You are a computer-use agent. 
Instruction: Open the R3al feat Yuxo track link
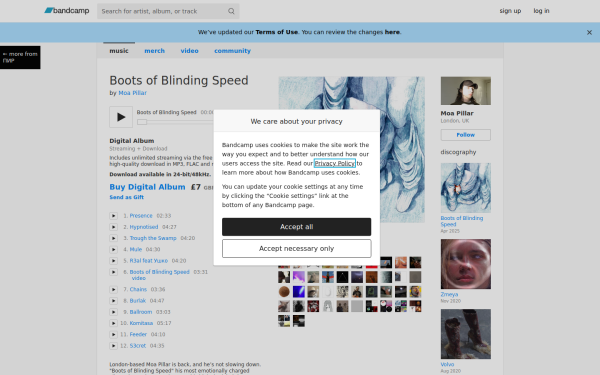pos(149,261)
